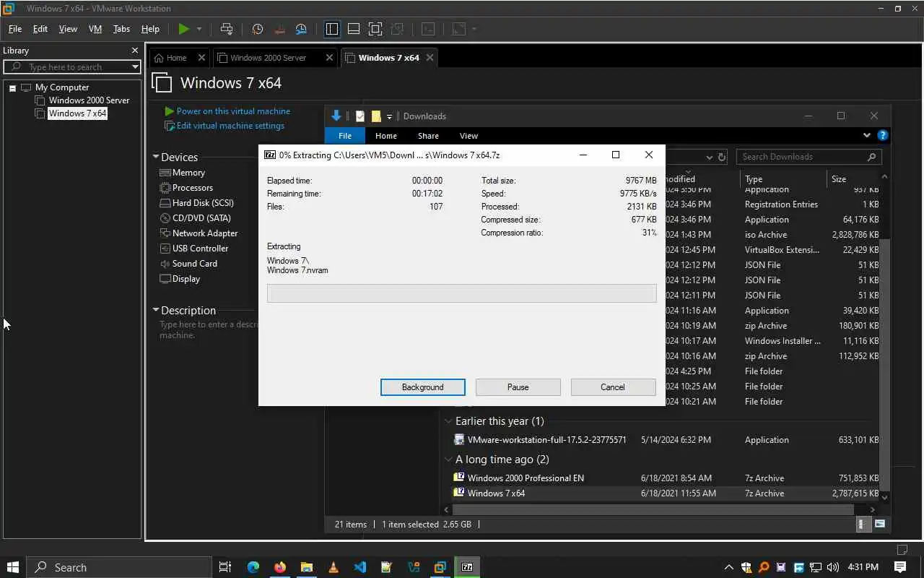Open the File menu in VMware
The height and width of the screenshot is (578, 924).
coord(15,29)
